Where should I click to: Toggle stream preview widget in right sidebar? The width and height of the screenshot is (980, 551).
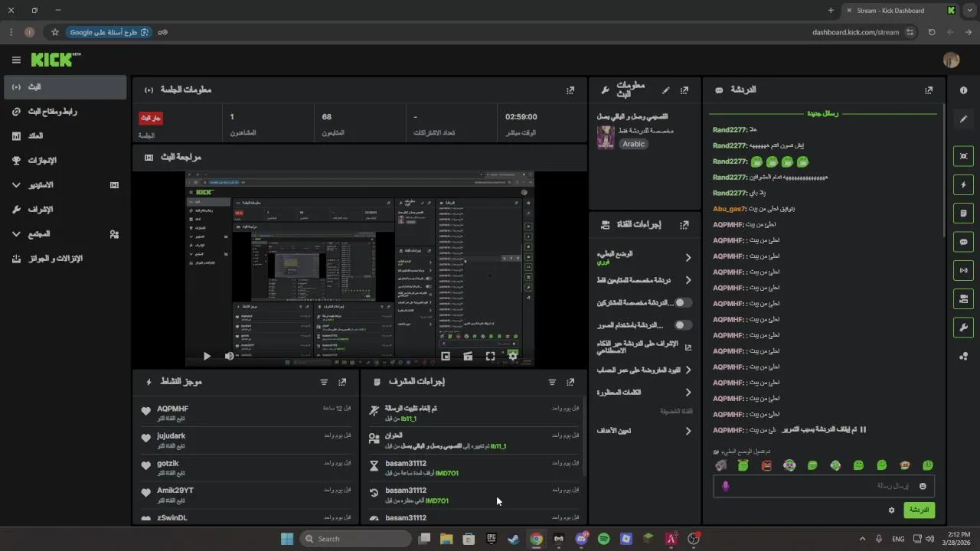coord(963,156)
